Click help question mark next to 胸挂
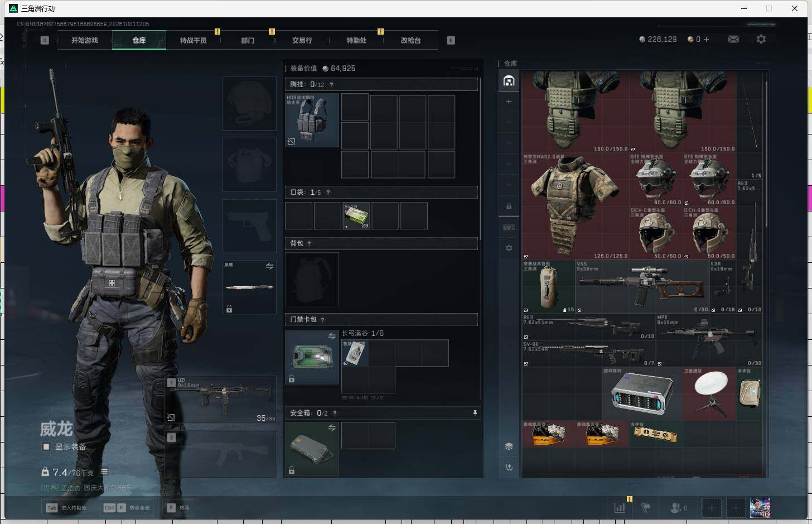The width and height of the screenshot is (812, 524). [x=331, y=84]
